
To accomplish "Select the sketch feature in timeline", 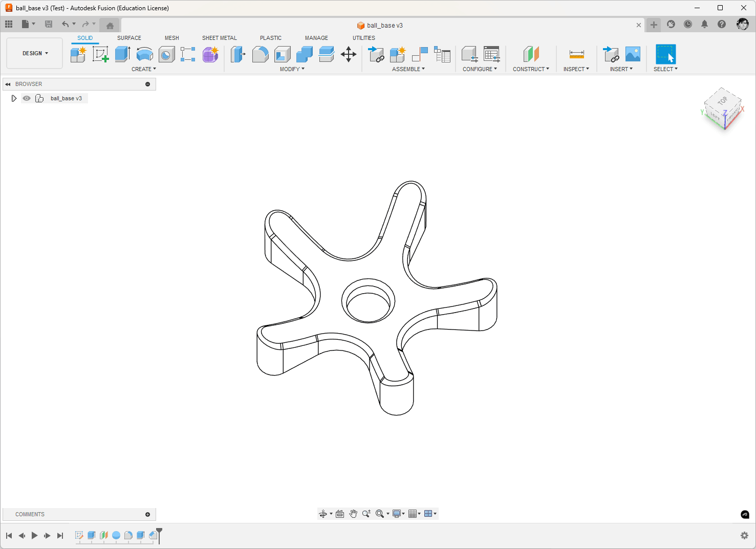I will coord(79,535).
